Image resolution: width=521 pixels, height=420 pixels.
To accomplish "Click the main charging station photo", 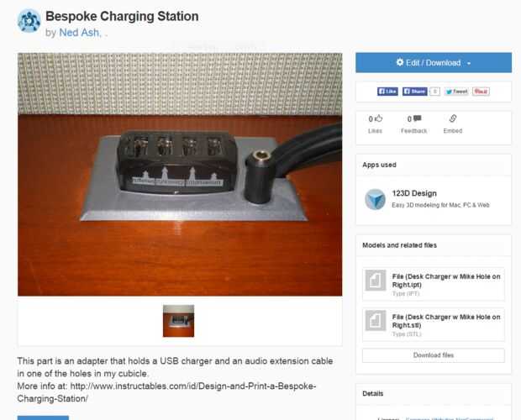I will [180, 175].
